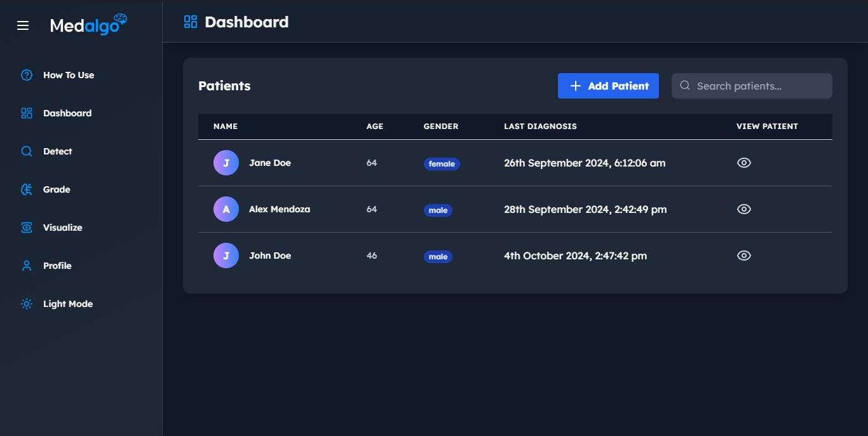Click the Dashboard grid icon in header
Screen dimensions: 868x436
pos(191,22)
